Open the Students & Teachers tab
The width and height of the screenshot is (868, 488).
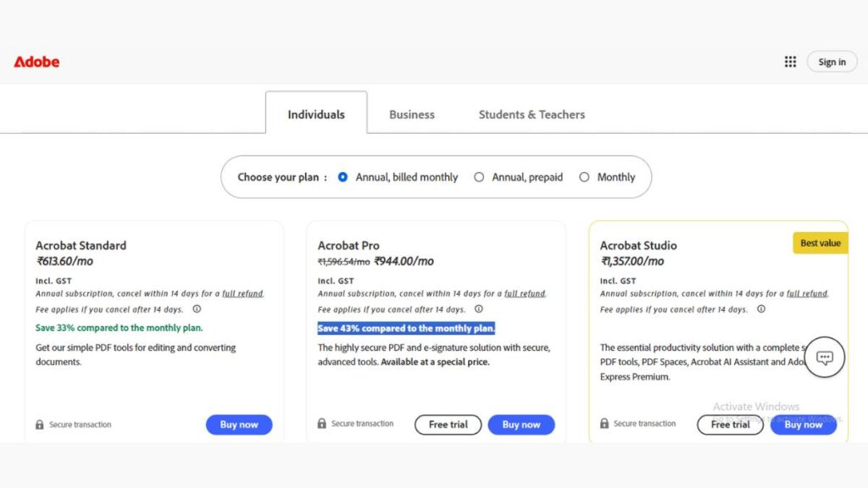pos(531,114)
